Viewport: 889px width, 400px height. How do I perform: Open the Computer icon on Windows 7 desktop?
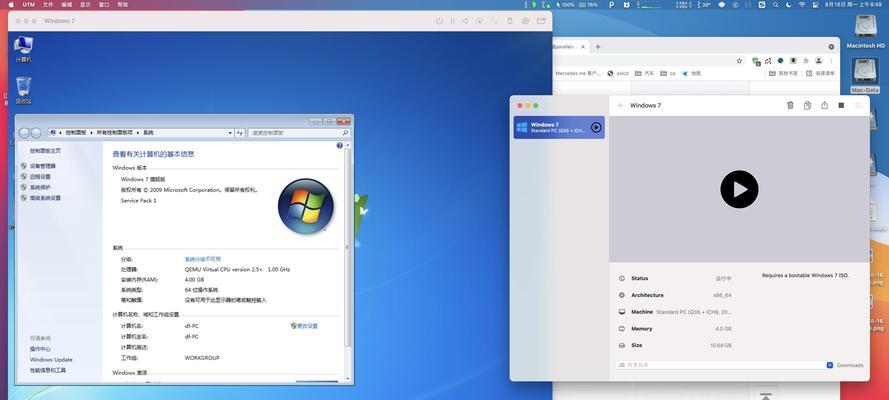click(x=23, y=49)
